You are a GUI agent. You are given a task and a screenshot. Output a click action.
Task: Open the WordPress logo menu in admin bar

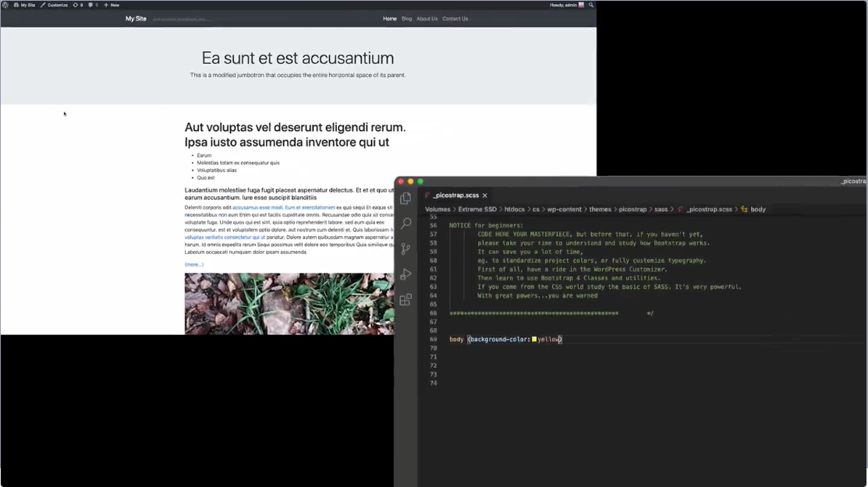(x=5, y=5)
